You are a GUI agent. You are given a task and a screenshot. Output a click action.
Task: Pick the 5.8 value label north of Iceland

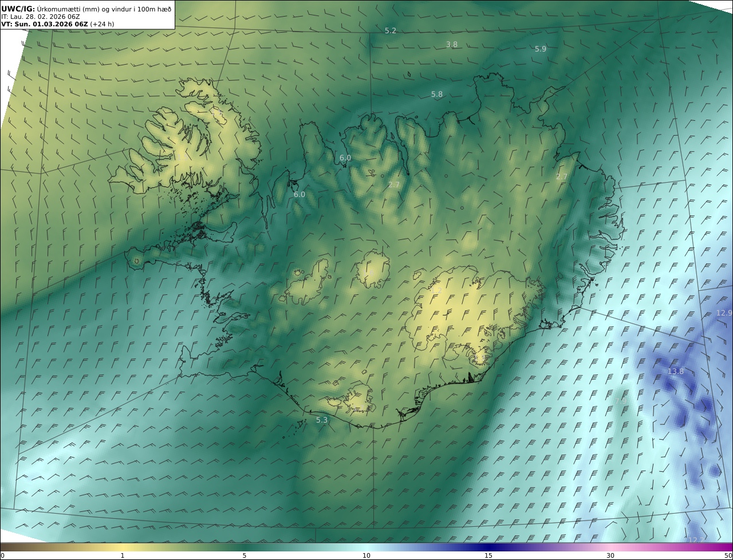click(437, 94)
